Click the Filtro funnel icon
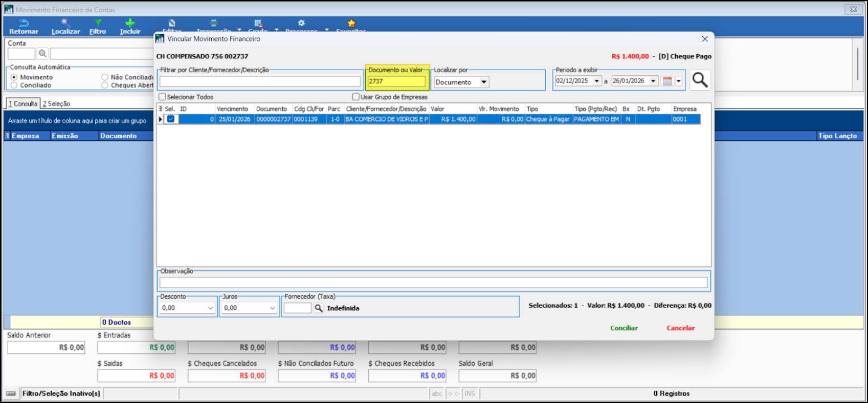Image resolution: width=868 pixels, height=403 pixels. point(98,23)
